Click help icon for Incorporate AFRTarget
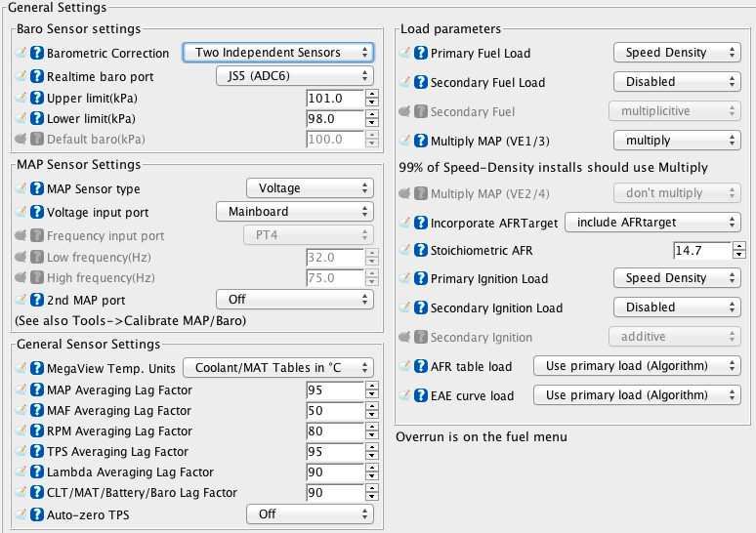Viewport: 756px width, 533px height. tap(422, 223)
